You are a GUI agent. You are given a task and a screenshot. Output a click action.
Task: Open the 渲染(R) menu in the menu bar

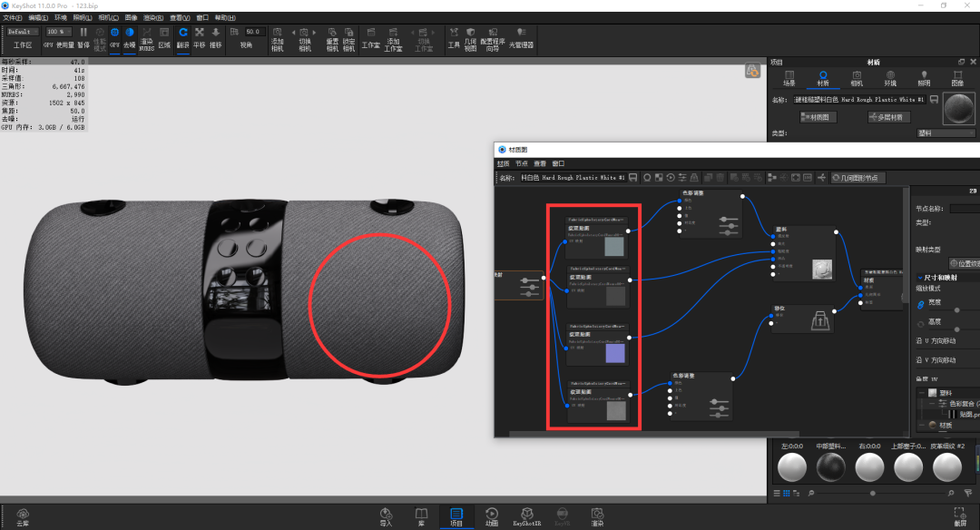point(153,17)
